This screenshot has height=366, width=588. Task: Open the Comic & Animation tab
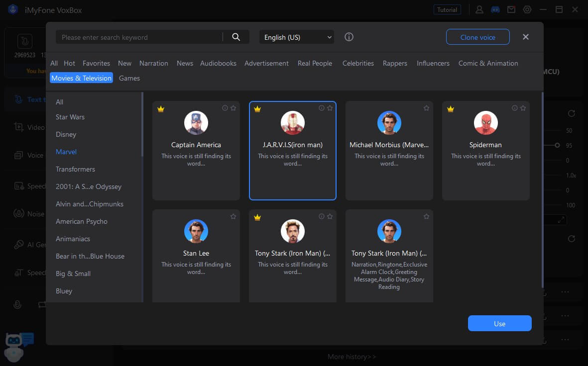(488, 63)
